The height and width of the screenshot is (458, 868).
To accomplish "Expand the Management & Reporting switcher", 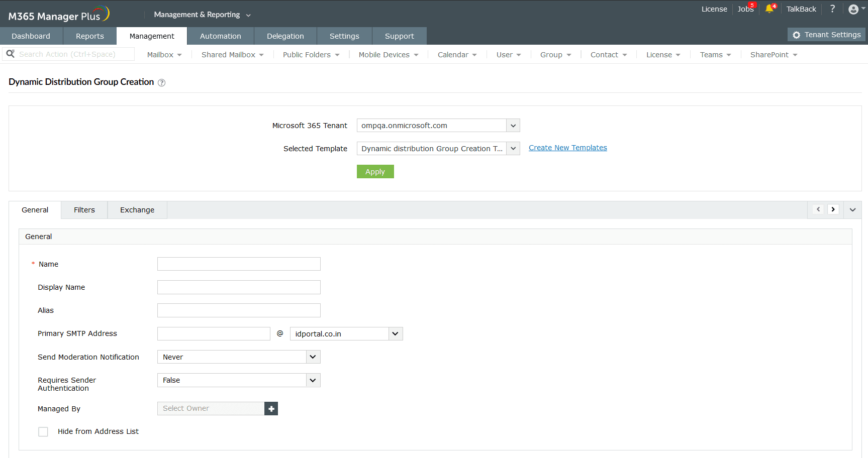I will click(x=202, y=15).
